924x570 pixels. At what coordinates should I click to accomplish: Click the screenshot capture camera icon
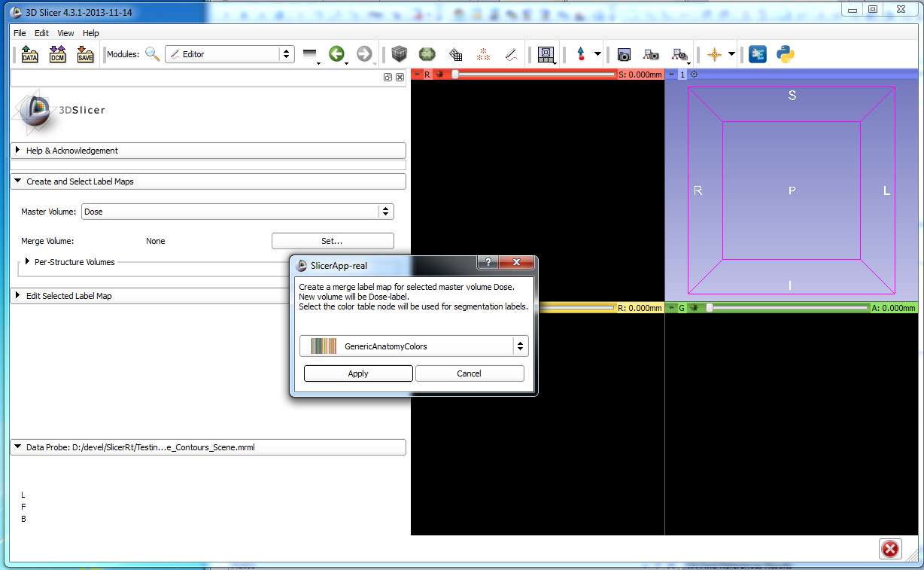624,54
